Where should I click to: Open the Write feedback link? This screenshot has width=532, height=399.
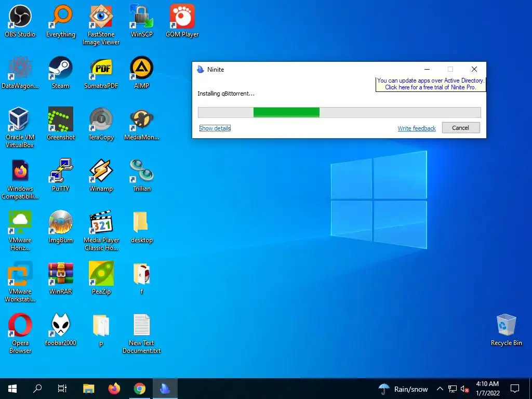(x=417, y=128)
